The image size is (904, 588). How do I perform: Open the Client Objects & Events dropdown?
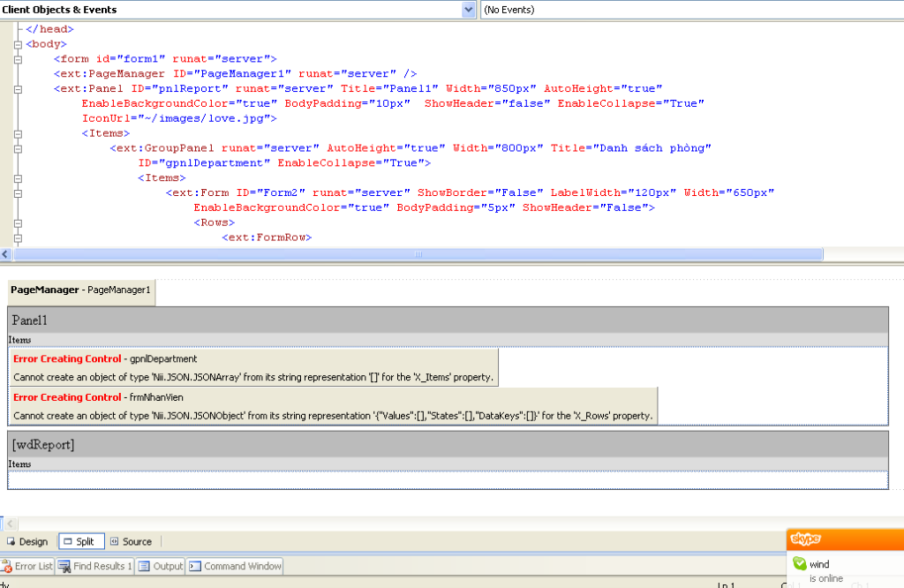point(469,10)
